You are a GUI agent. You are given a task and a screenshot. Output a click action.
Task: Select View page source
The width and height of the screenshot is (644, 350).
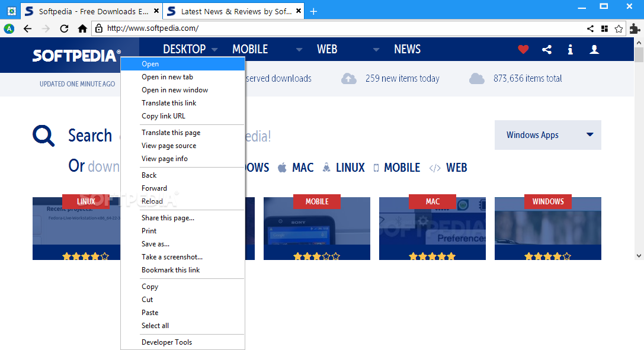click(x=182, y=146)
